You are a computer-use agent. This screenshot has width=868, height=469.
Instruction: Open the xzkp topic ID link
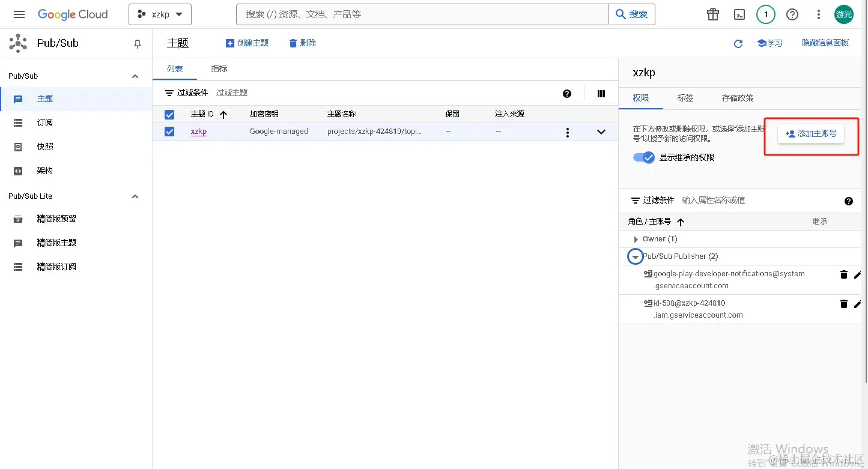point(199,132)
